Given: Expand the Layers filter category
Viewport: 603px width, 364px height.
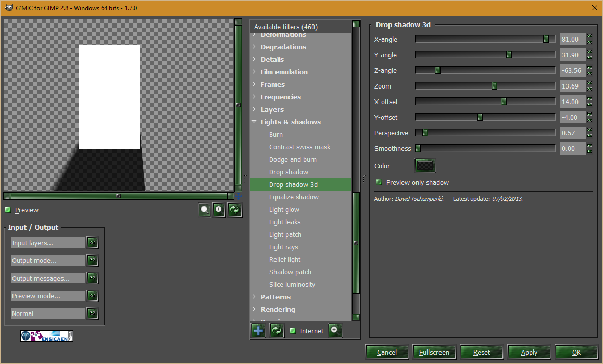Looking at the screenshot, I should click(254, 109).
